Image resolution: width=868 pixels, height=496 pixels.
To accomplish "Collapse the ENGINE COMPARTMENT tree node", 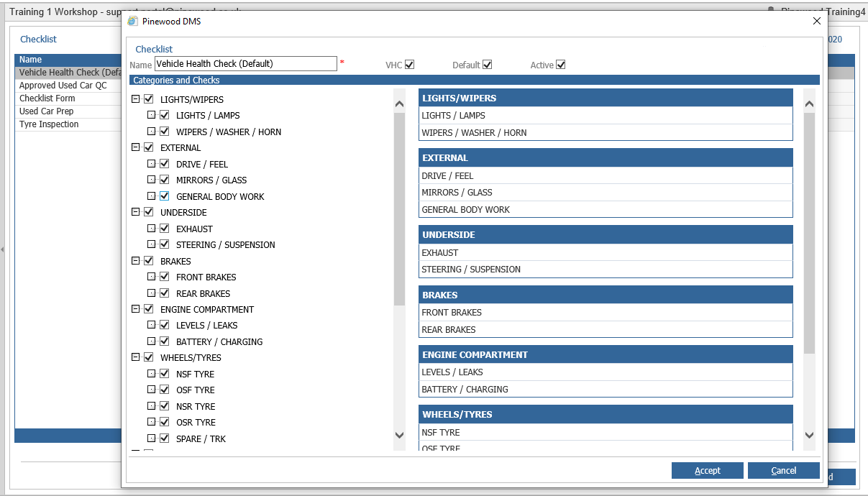I will point(136,309).
